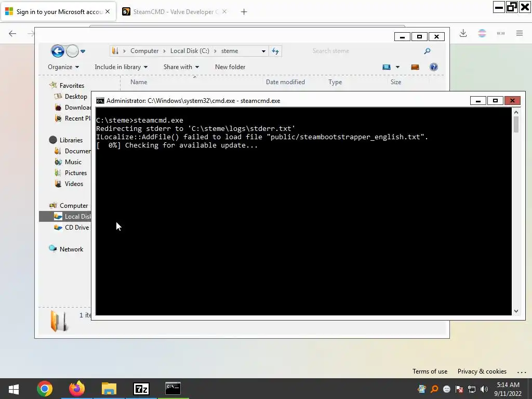Click the cmd window scroll up arrow
Image resolution: width=532 pixels, height=399 pixels.
pos(516,112)
